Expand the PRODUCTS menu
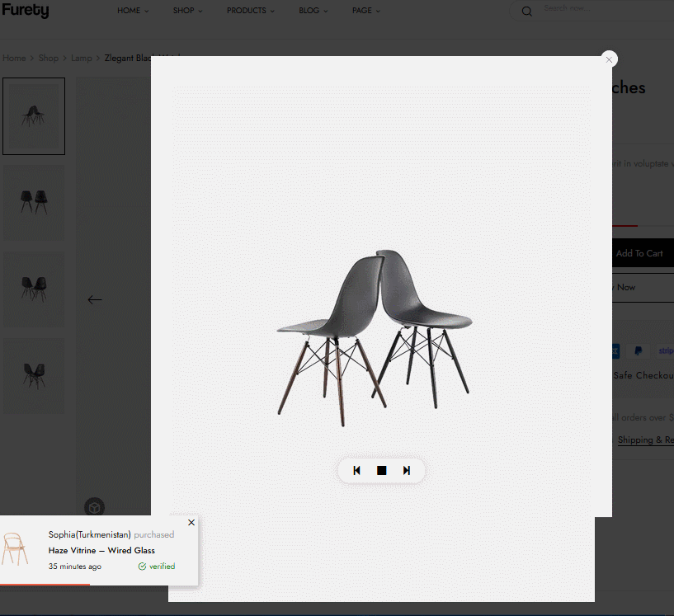 click(250, 11)
